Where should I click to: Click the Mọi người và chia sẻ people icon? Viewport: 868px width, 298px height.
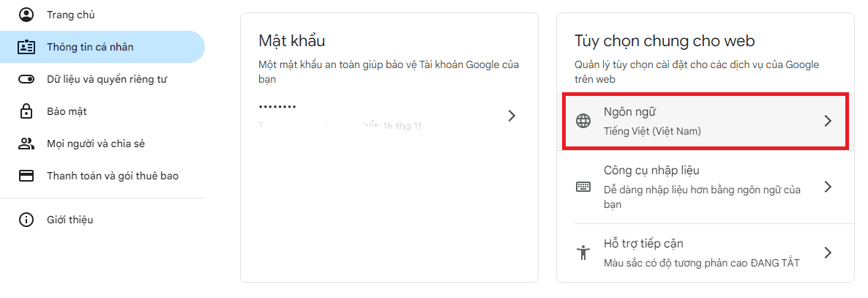point(26,144)
